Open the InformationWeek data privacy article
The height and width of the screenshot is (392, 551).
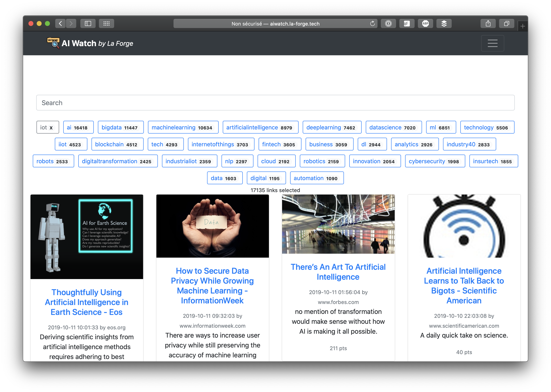(212, 286)
